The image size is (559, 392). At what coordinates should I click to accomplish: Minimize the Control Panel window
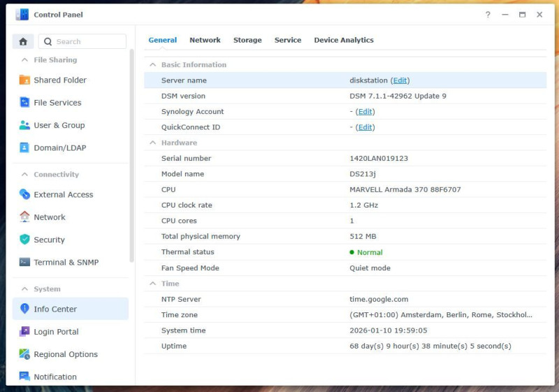(x=504, y=15)
